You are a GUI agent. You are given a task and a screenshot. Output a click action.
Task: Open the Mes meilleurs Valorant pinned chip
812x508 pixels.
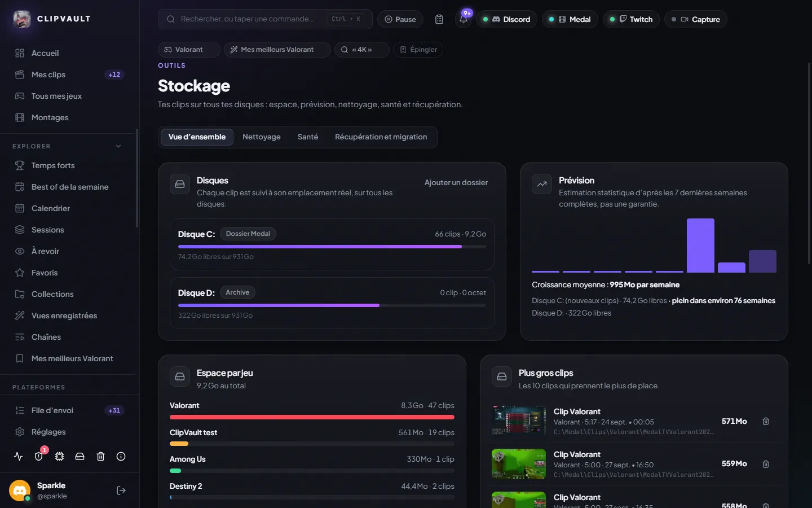277,50
